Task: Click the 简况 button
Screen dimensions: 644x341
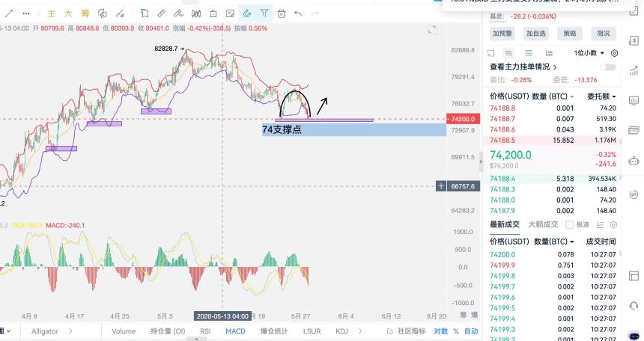Action: 604,33
